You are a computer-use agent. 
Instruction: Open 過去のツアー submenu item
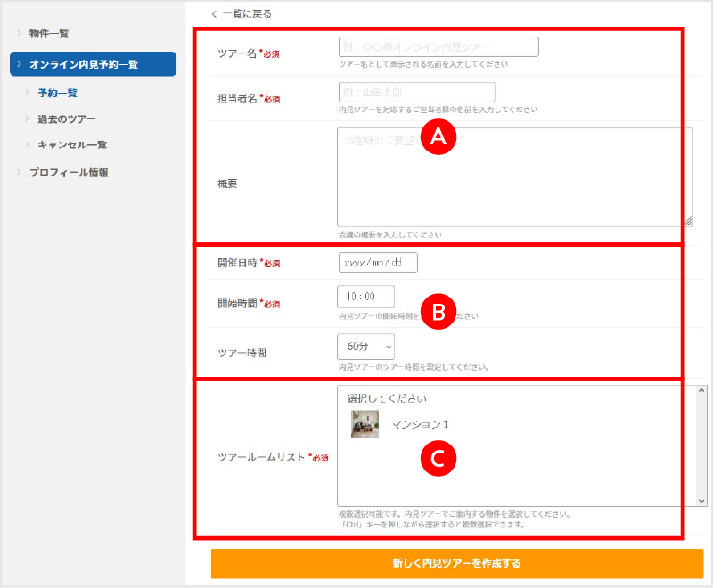click(x=66, y=118)
